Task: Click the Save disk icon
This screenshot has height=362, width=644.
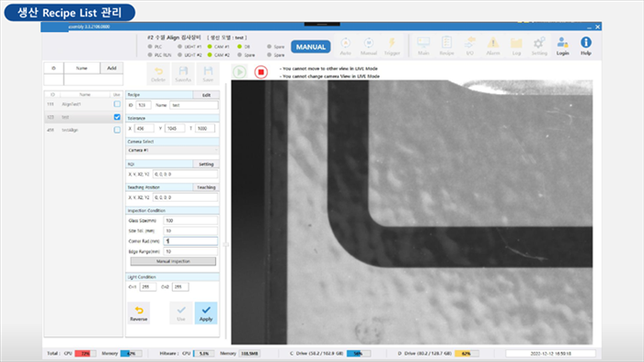Action: [208, 74]
